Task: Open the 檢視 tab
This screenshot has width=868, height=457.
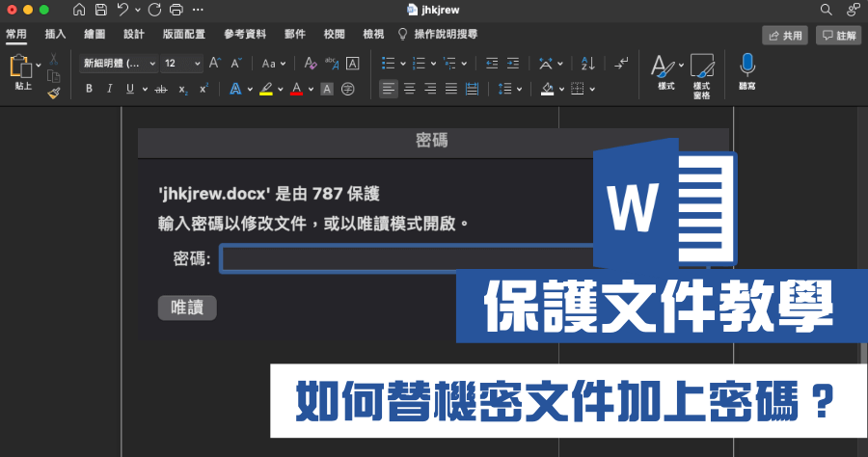Action: (373, 35)
